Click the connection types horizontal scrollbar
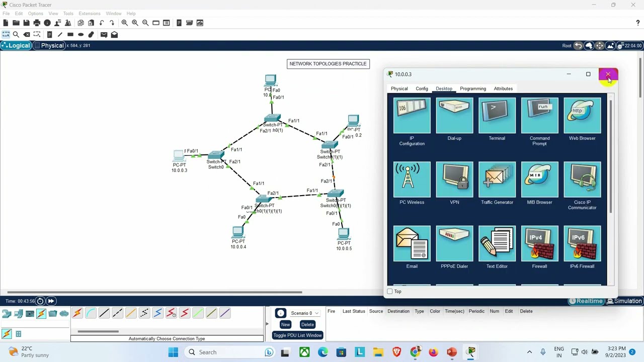The image size is (644, 362). 98,331
